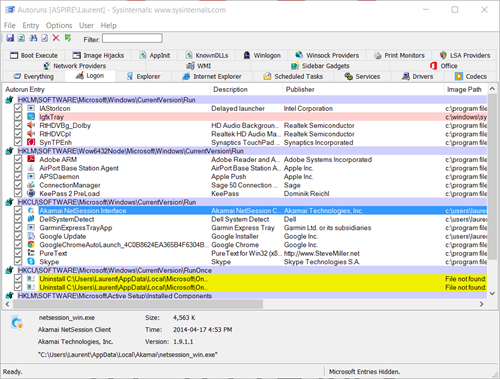Click the KeePass 2 PreLoad icon
This screenshot has height=379, width=500.
31,193
